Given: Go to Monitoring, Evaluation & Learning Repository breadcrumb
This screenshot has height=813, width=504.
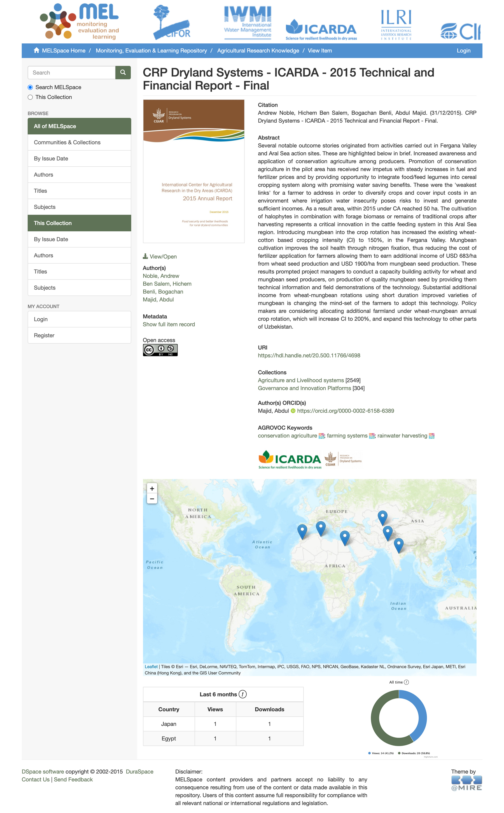Looking at the screenshot, I should (151, 51).
